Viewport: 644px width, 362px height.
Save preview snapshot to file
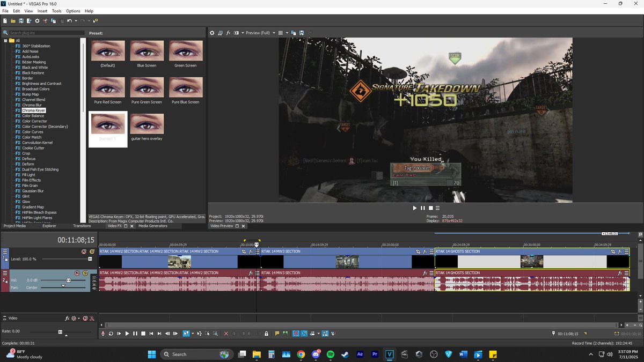pyautogui.click(x=302, y=33)
